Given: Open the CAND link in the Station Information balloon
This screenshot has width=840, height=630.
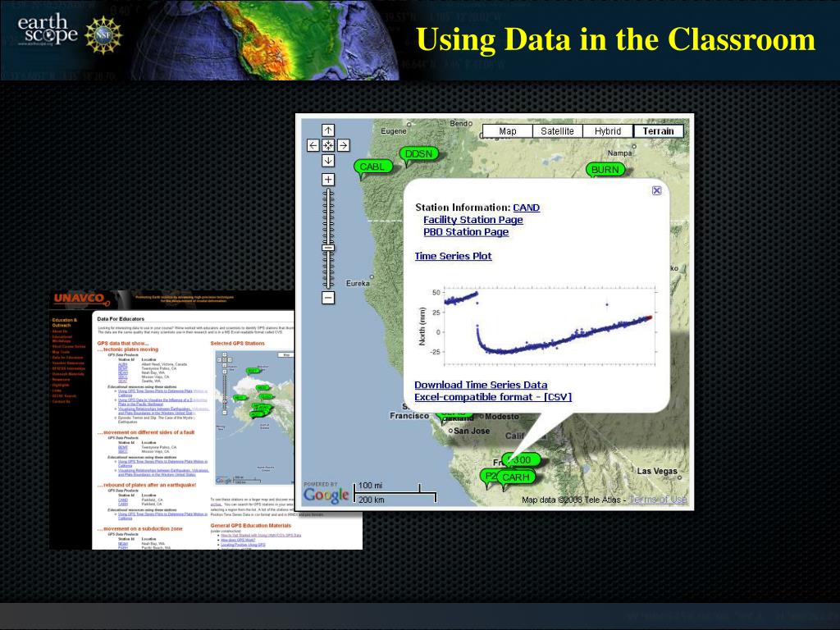Looking at the screenshot, I should point(526,208).
